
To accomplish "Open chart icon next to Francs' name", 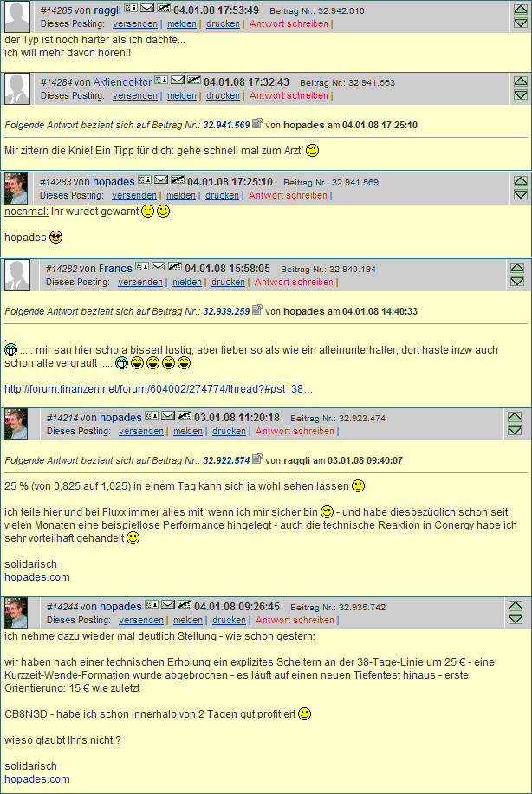I will (x=175, y=266).
